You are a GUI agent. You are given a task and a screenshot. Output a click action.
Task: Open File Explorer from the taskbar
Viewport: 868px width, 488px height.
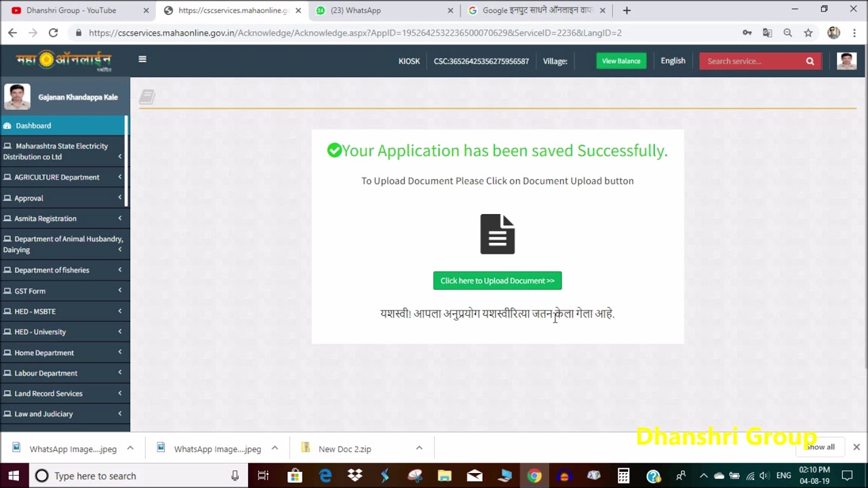[x=444, y=476]
